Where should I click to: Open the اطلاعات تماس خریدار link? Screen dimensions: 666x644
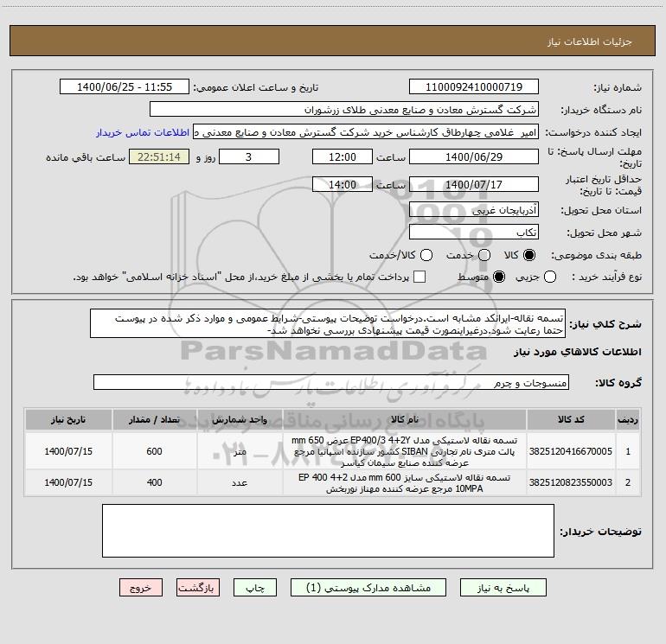pos(143,132)
